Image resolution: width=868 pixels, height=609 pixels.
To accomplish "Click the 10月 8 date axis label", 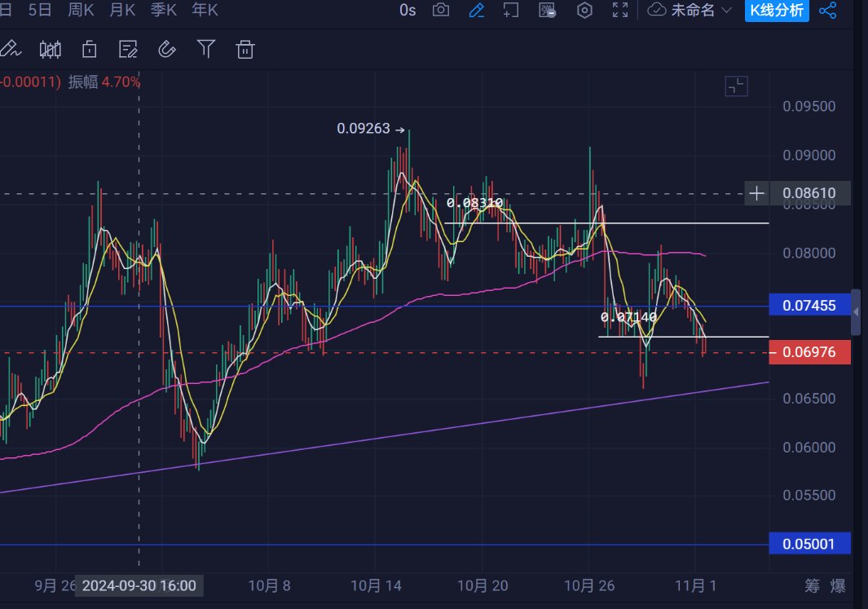I will click(x=269, y=585).
